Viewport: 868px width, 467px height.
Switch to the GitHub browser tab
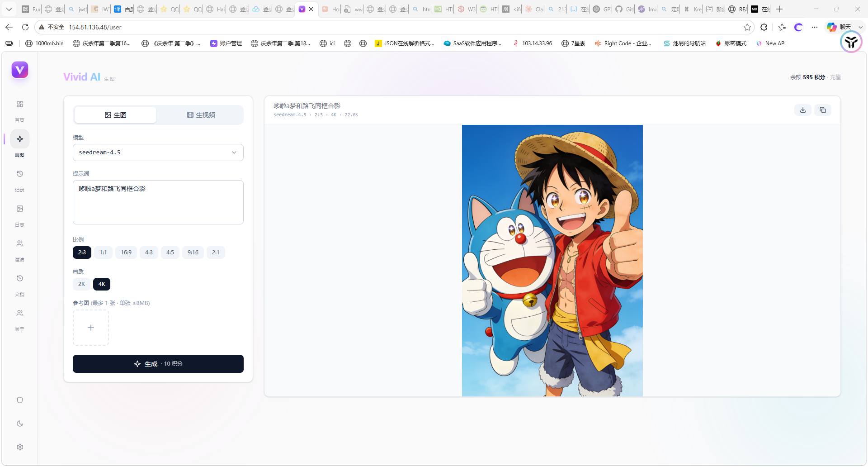point(624,9)
